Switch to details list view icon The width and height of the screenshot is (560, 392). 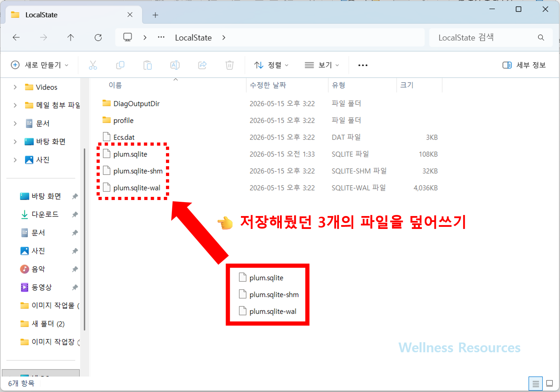[536, 384]
